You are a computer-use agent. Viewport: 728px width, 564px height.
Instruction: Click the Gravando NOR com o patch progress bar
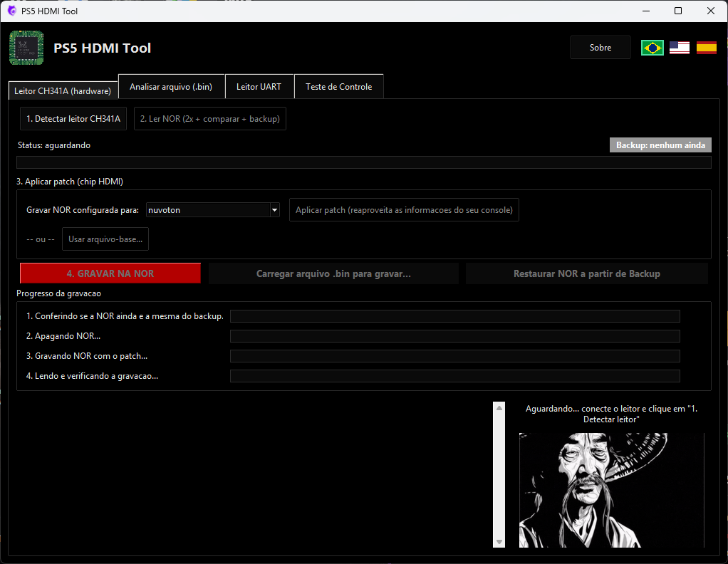coord(455,356)
